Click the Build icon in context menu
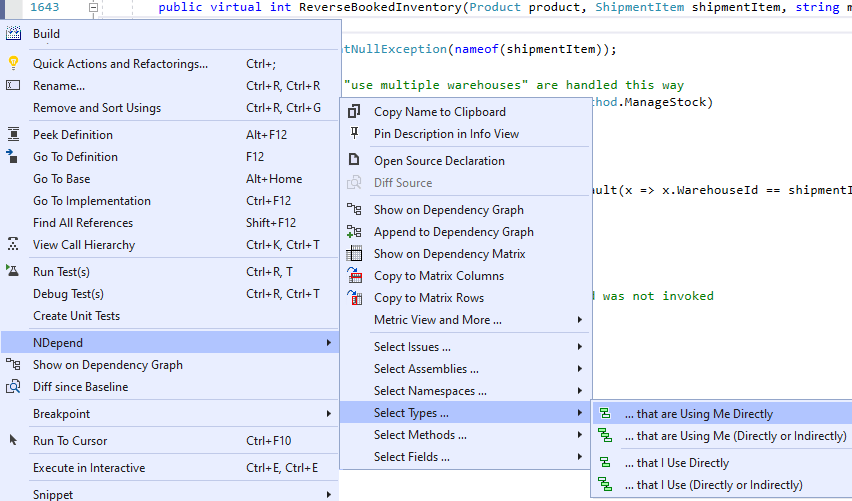The width and height of the screenshot is (852, 501). (x=13, y=34)
